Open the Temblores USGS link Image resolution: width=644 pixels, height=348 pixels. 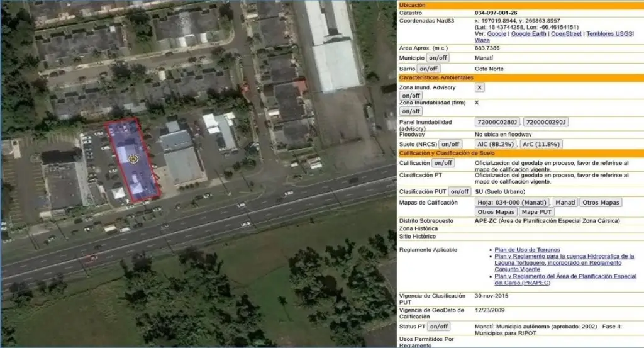click(x=609, y=34)
